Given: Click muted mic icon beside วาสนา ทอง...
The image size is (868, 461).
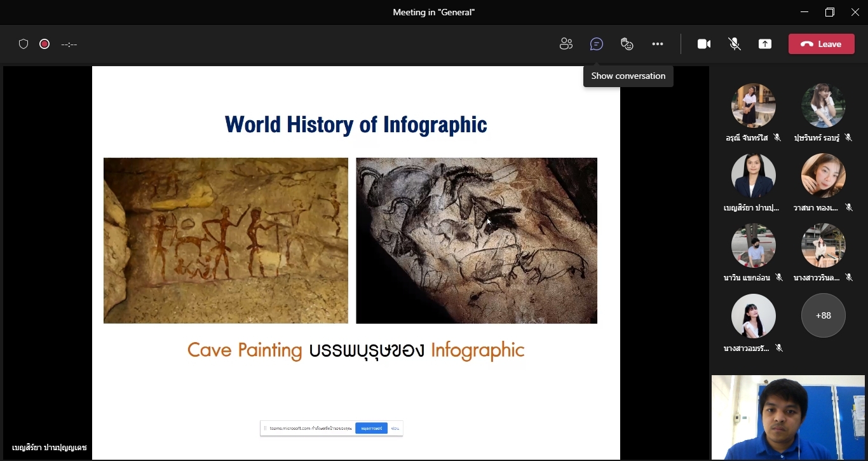Looking at the screenshot, I should [848, 207].
